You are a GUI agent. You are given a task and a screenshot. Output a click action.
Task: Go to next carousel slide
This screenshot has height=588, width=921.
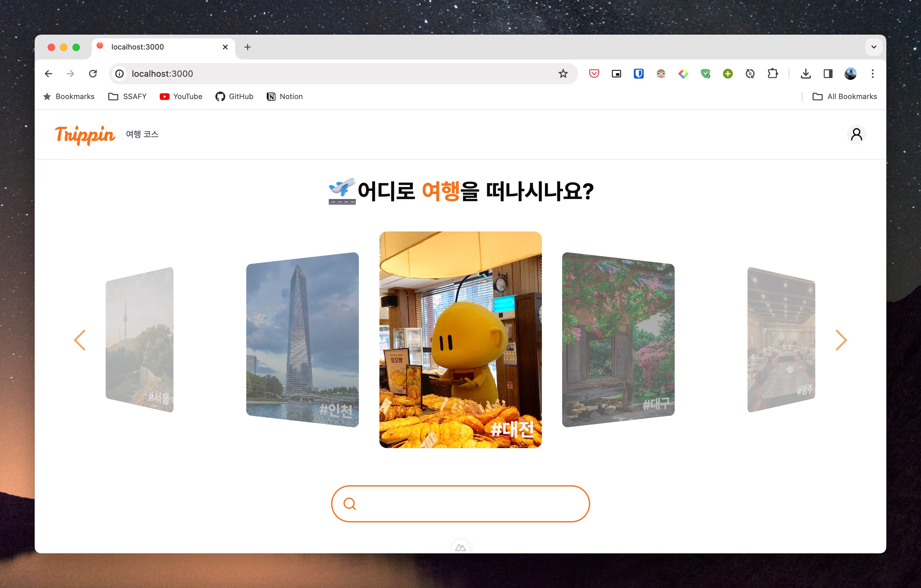[x=841, y=340]
